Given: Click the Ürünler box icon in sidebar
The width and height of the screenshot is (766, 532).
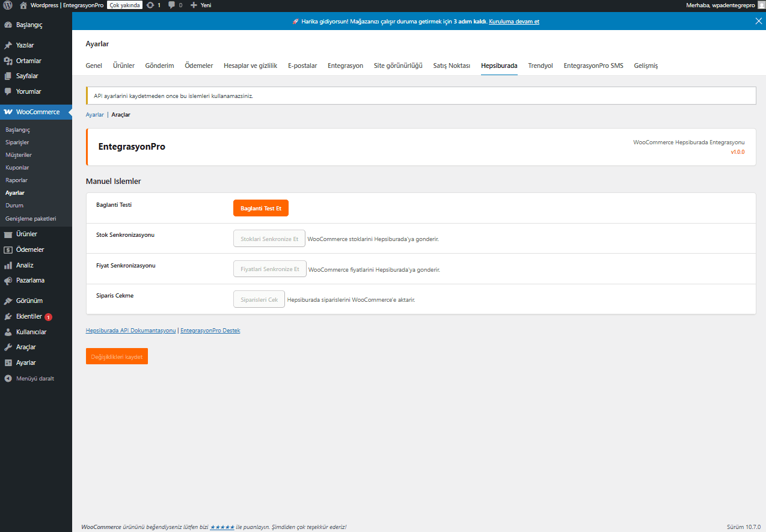Looking at the screenshot, I should [8, 234].
